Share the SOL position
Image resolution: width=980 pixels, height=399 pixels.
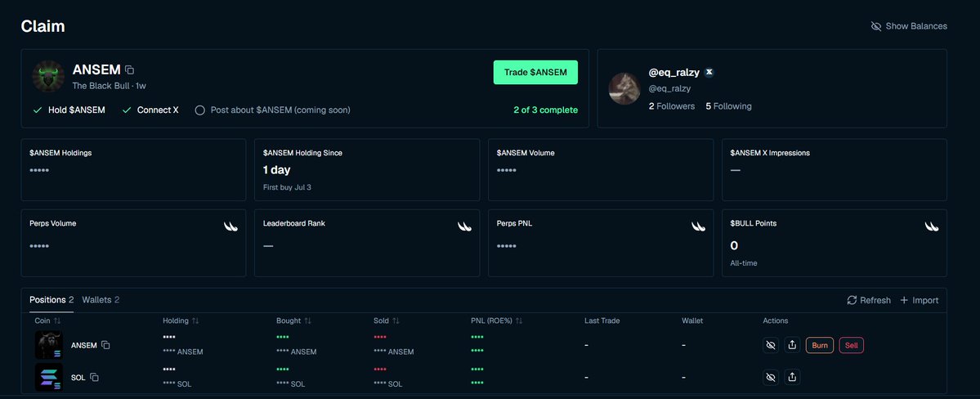[x=793, y=377]
